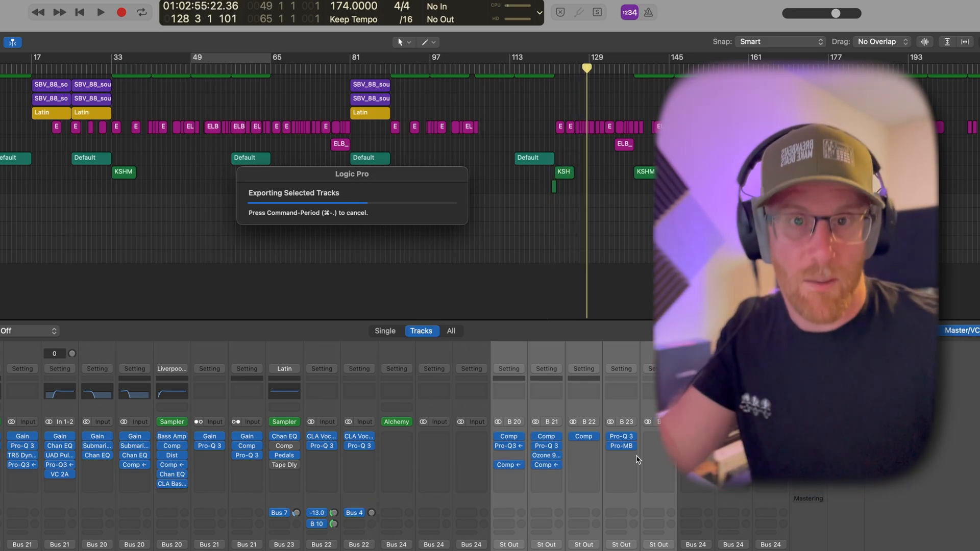Open the TR5 Dyn... plugin slot
This screenshot has height=551, width=980.
pos(22,455)
